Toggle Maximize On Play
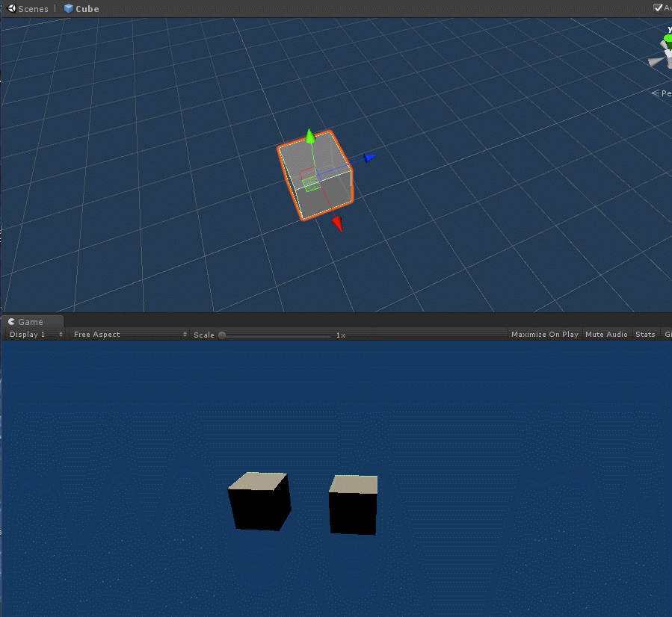Screen dimensions: 672x617 point(544,334)
